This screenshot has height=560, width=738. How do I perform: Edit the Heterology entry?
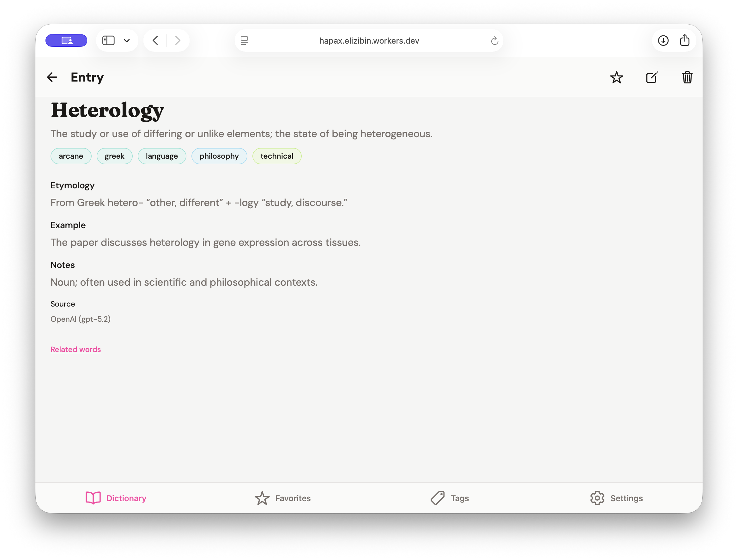(x=652, y=77)
